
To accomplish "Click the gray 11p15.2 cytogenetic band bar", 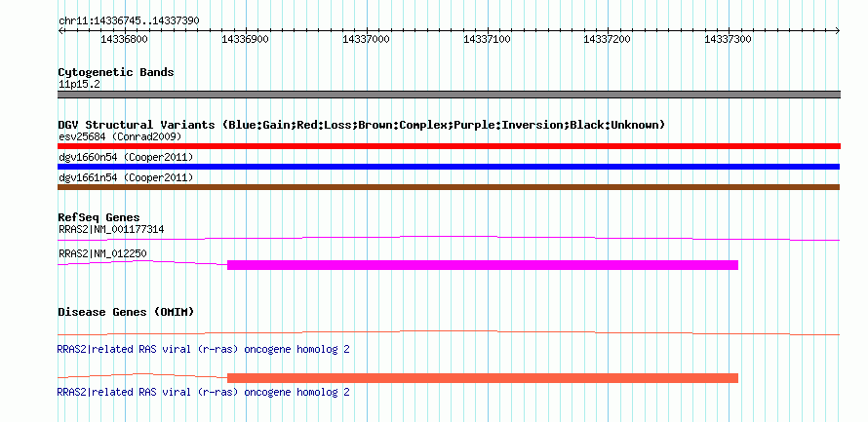I will pyautogui.click(x=449, y=95).
